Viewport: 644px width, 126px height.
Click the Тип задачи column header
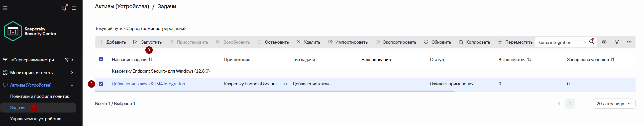coord(304,59)
